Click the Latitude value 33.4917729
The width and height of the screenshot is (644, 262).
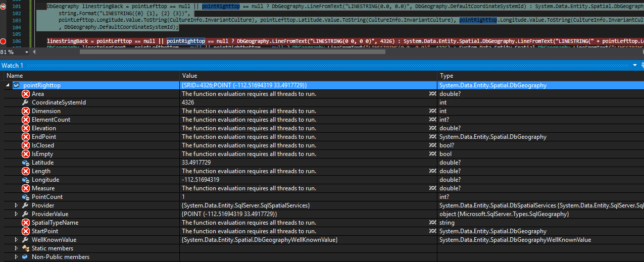click(196, 163)
